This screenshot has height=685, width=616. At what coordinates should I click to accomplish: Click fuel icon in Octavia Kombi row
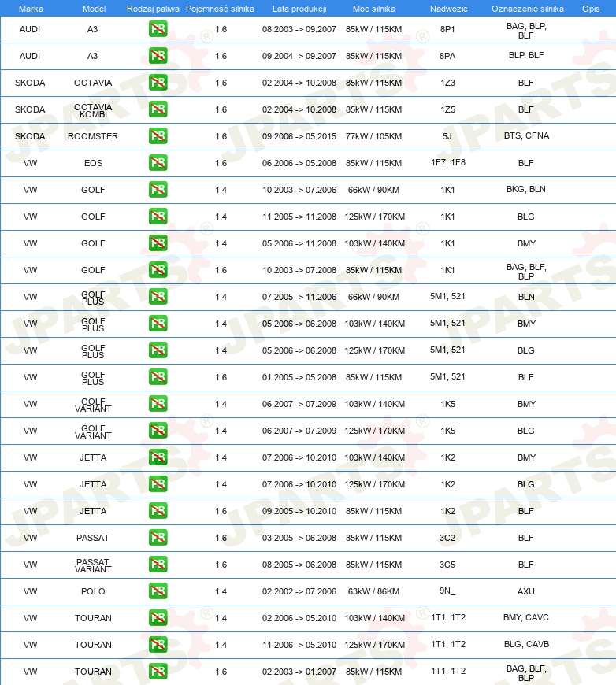158,109
